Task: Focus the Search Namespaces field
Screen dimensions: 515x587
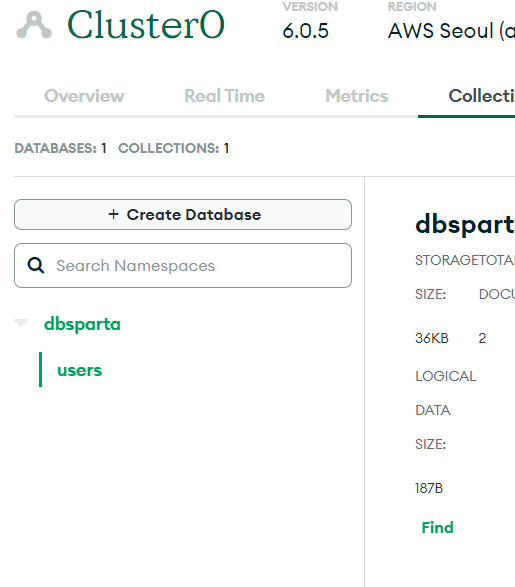Action: [x=183, y=265]
